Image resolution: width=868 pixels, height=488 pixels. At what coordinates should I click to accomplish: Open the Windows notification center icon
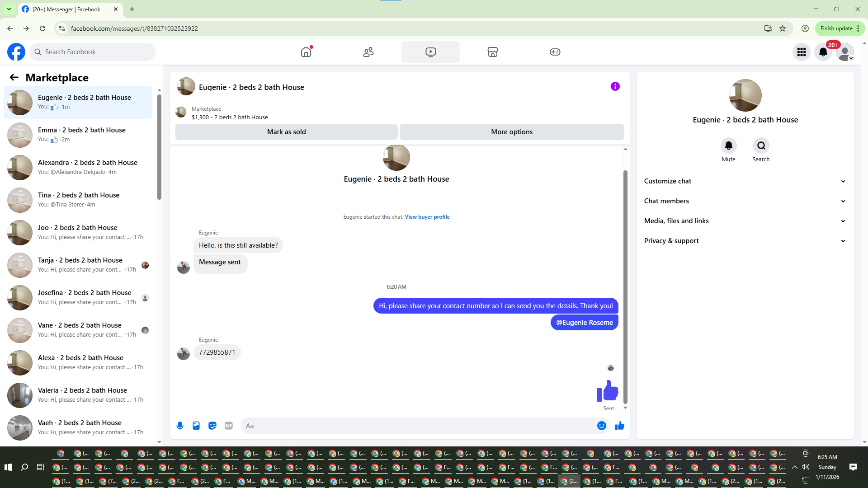[x=853, y=467]
